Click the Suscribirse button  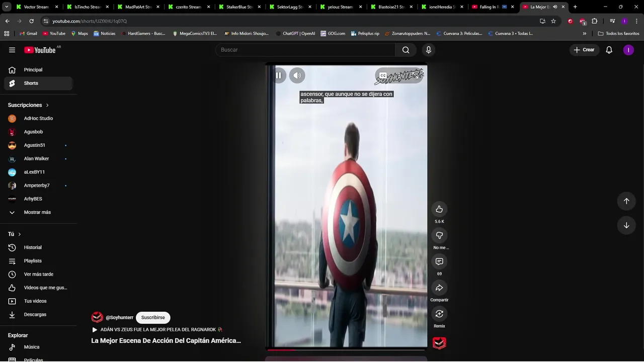click(x=153, y=318)
